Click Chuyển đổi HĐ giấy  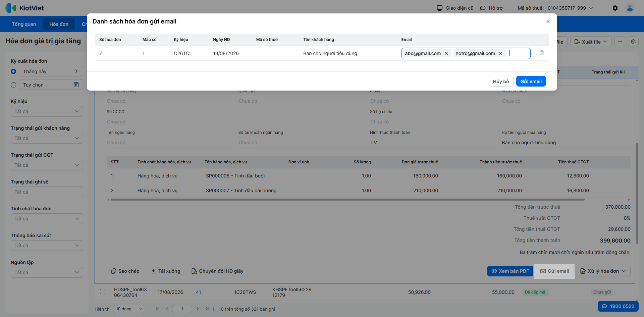point(217,271)
